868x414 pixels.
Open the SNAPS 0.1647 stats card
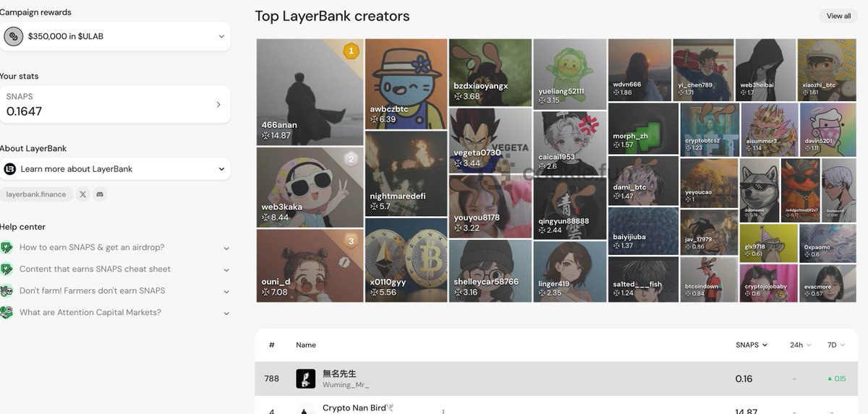point(115,105)
